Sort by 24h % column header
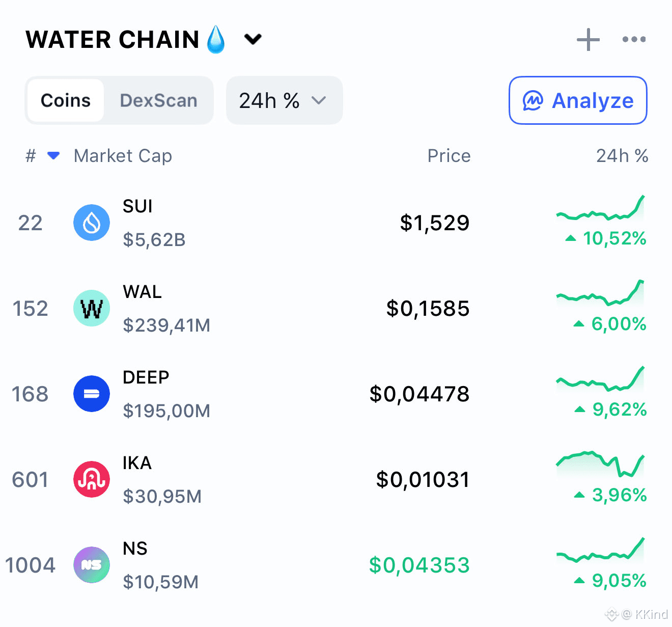 pos(622,155)
